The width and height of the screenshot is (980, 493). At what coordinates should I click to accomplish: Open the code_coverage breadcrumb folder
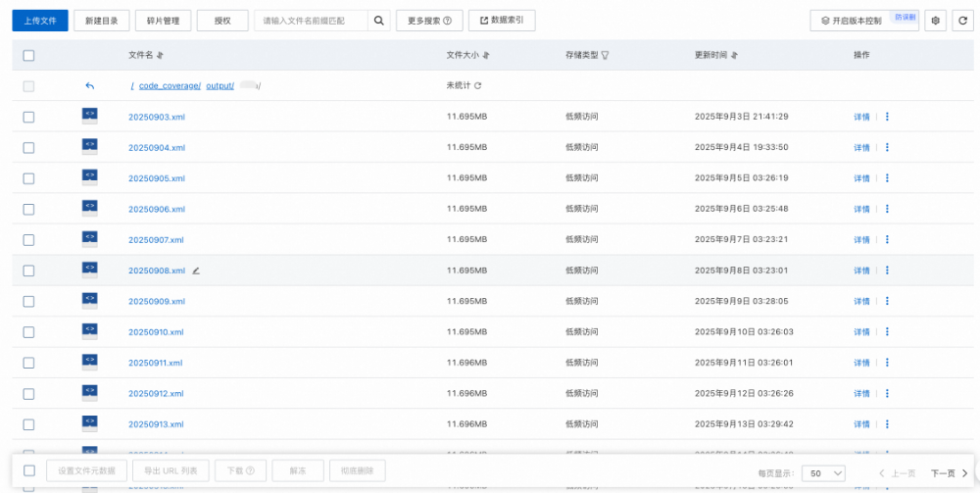click(x=170, y=86)
